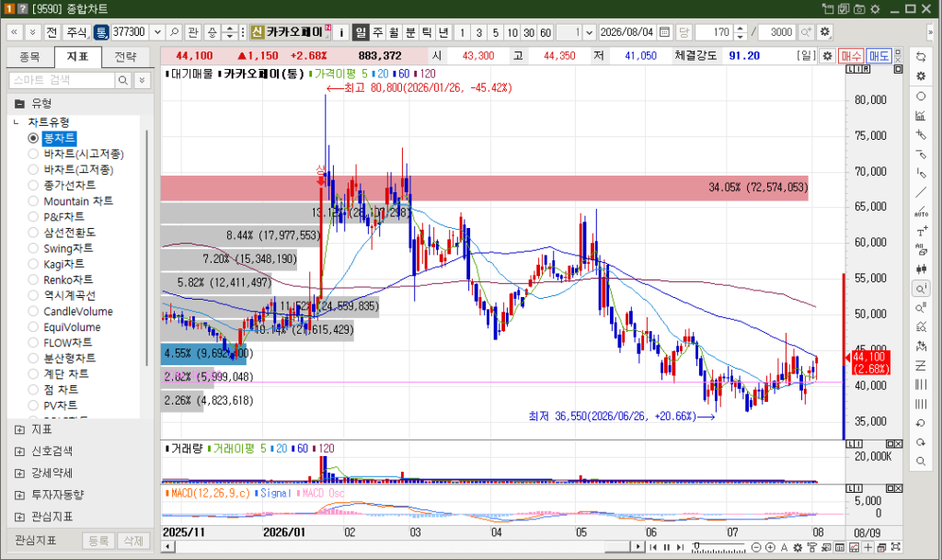Select the 일 daily period button
The image size is (942, 560).
coord(361,32)
